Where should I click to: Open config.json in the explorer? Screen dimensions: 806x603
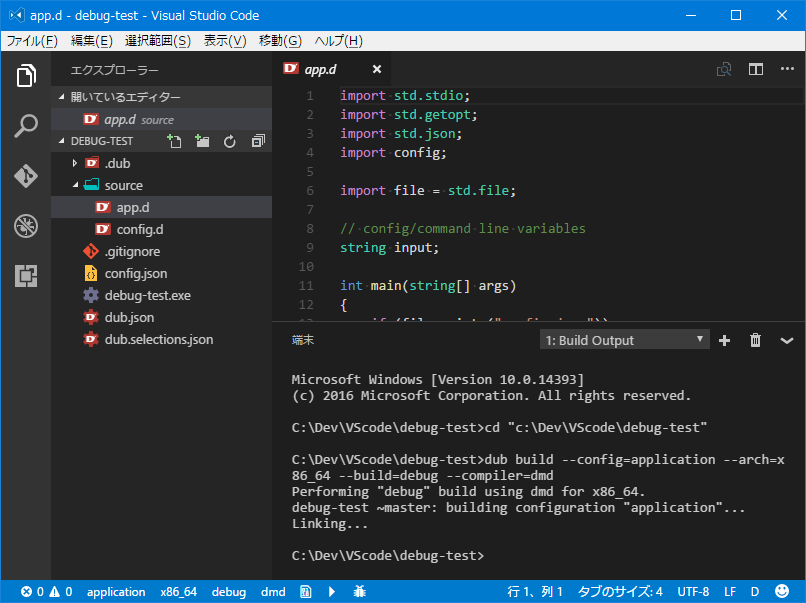[162, 273]
